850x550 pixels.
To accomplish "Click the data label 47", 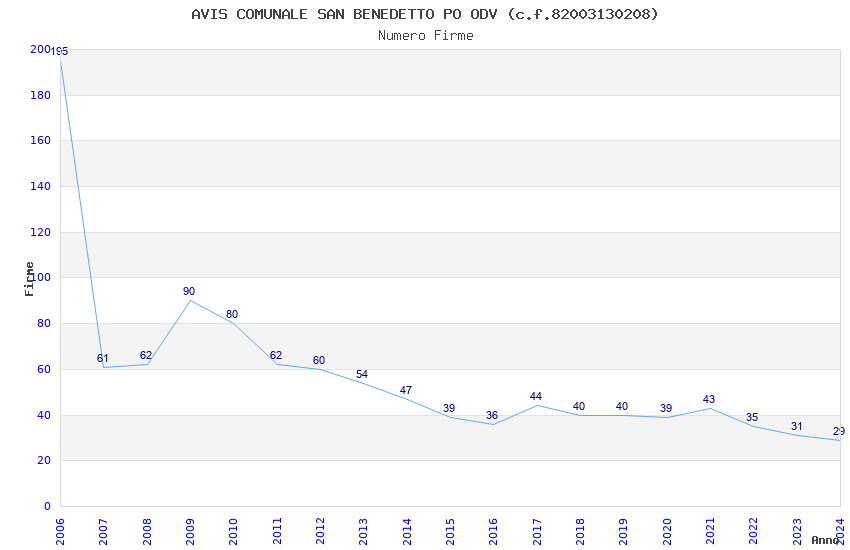I will click(x=406, y=390).
